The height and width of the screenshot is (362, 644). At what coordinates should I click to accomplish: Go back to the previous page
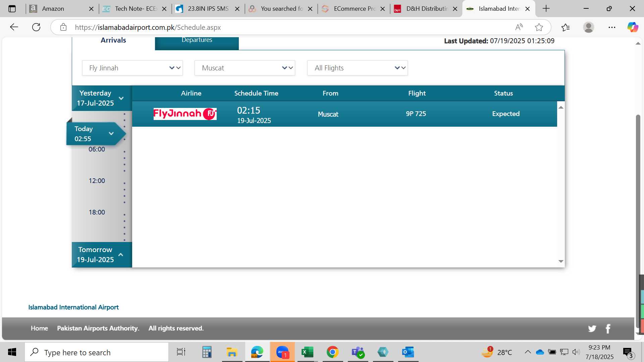tap(14, 27)
